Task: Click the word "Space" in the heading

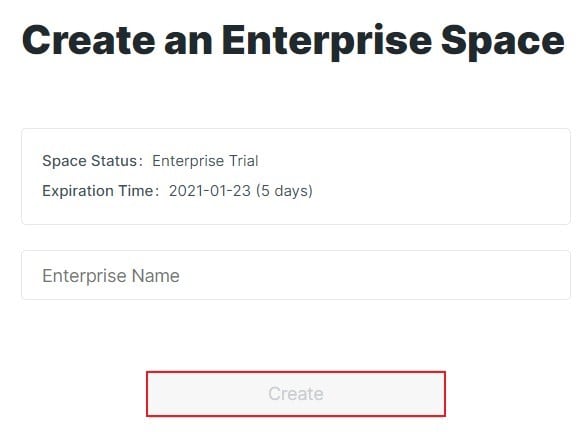Action: (x=503, y=42)
